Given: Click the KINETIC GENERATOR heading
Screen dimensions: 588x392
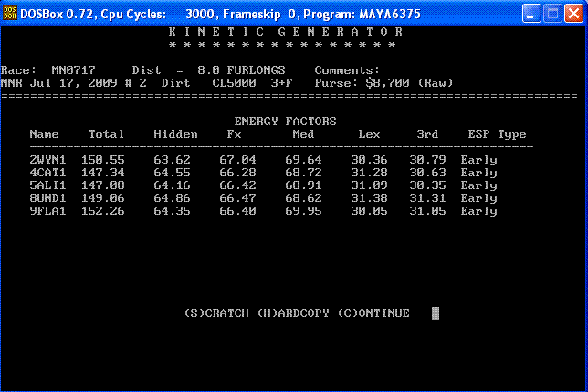Looking at the screenshot, I should [286, 32].
